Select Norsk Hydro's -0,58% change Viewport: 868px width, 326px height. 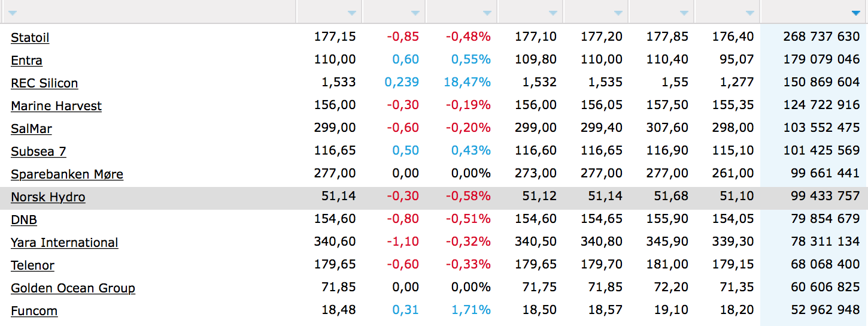tap(468, 196)
